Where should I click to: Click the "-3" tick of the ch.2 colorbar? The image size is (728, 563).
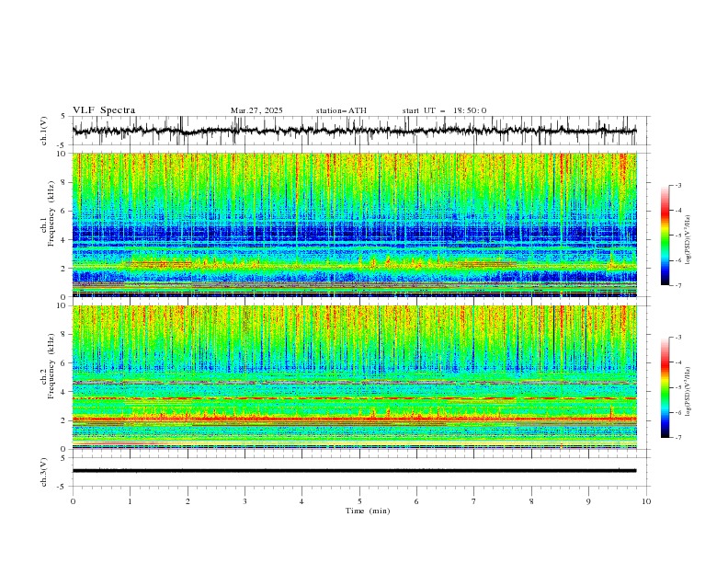coord(677,338)
